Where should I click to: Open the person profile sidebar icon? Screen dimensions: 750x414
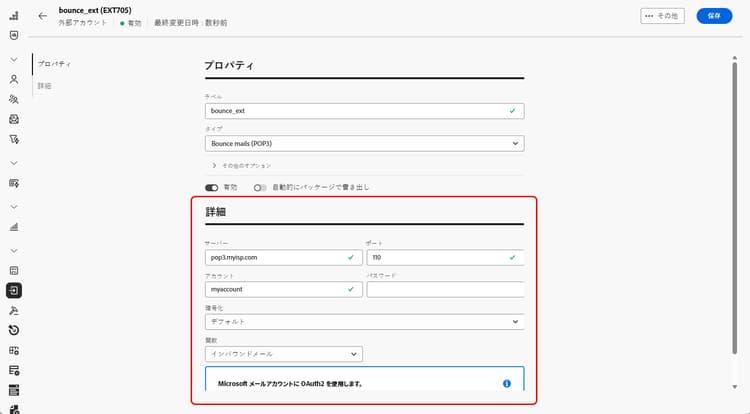click(x=14, y=79)
